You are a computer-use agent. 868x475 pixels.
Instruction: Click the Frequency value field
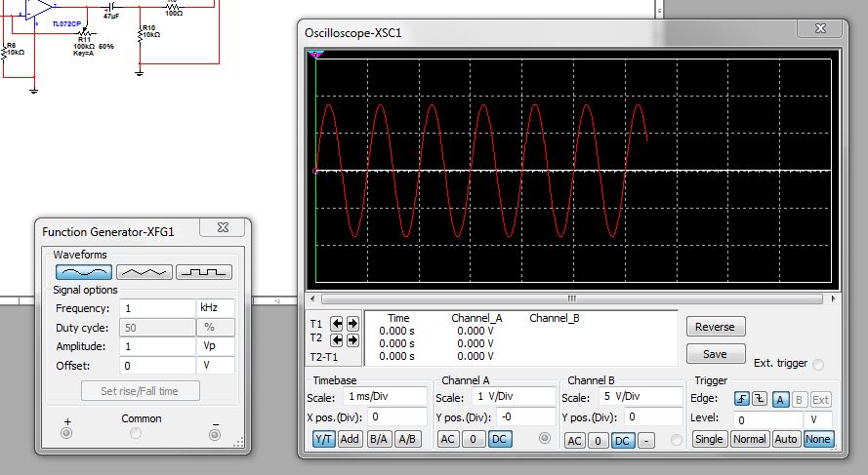tap(157, 308)
